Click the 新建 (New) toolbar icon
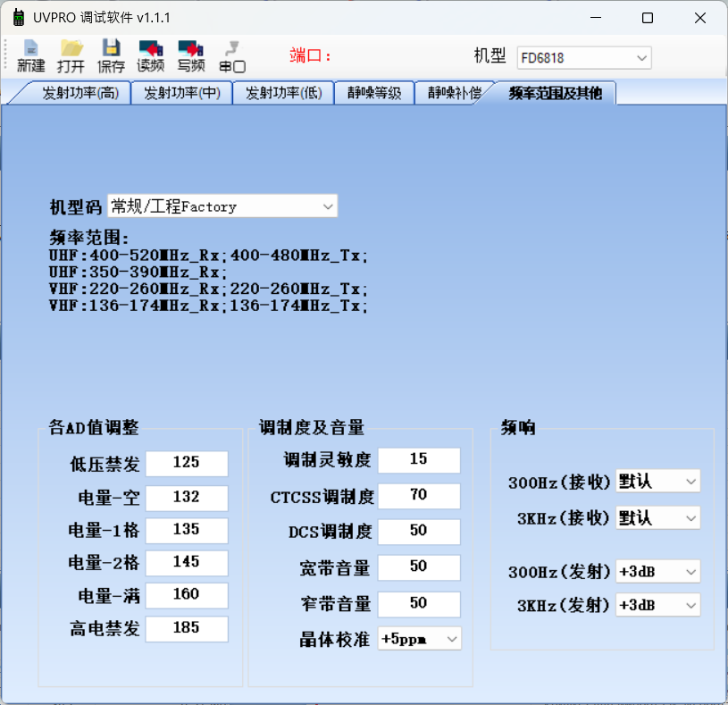The image size is (728, 705). tap(30, 55)
